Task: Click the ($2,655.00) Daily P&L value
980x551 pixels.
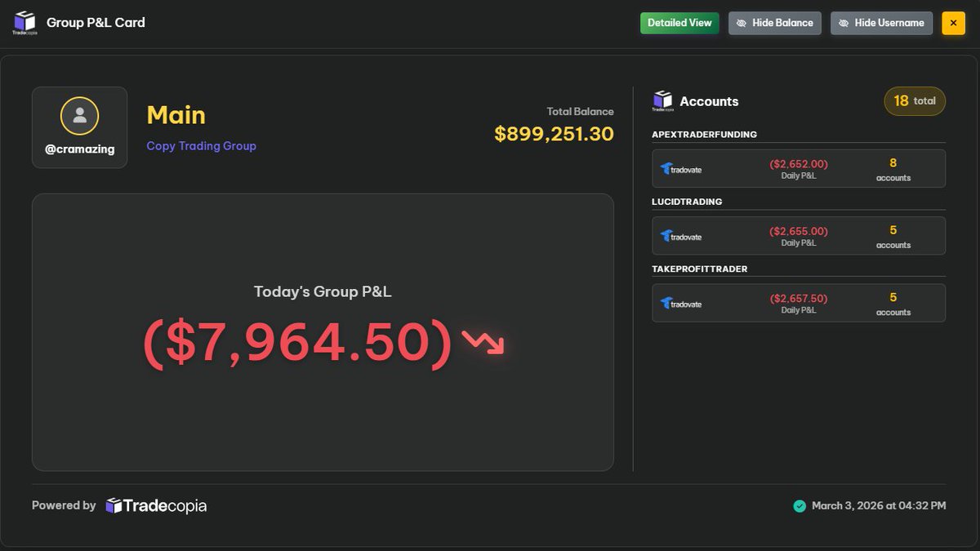Action: coord(798,231)
